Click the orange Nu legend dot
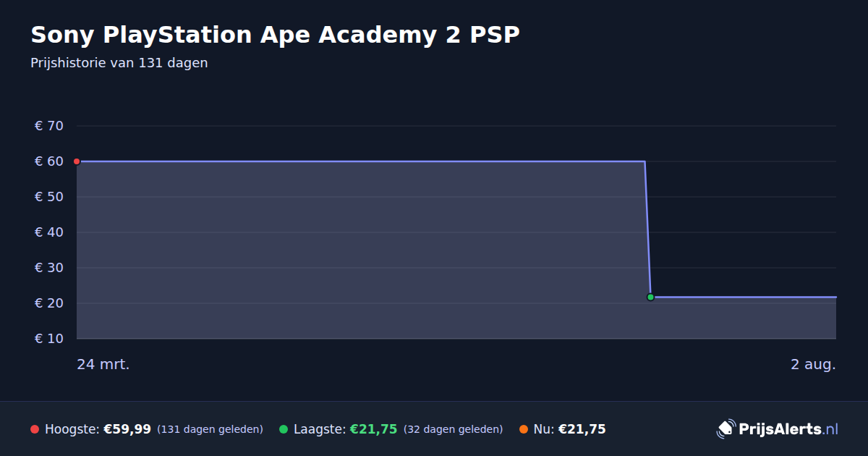Image resolution: width=868 pixels, height=456 pixels. pyautogui.click(x=523, y=429)
